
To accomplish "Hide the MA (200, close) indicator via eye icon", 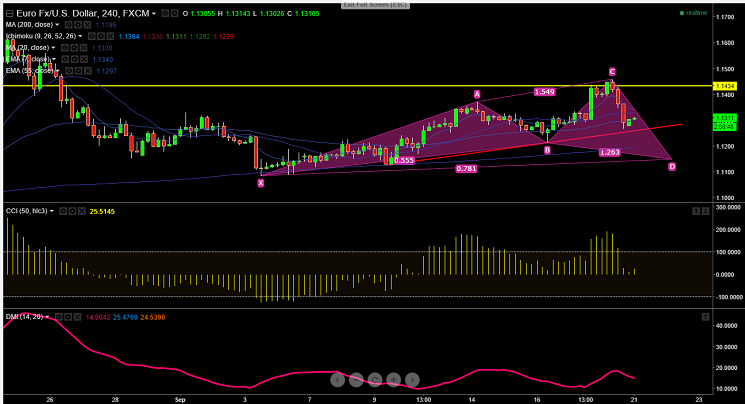I will [x=68, y=25].
